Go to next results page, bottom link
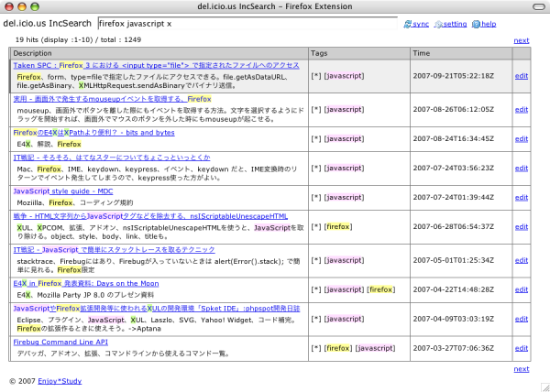 [522, 369]
